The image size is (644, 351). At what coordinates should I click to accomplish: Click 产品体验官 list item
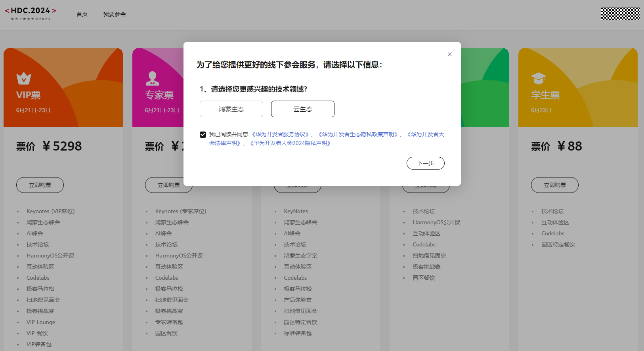298,300
